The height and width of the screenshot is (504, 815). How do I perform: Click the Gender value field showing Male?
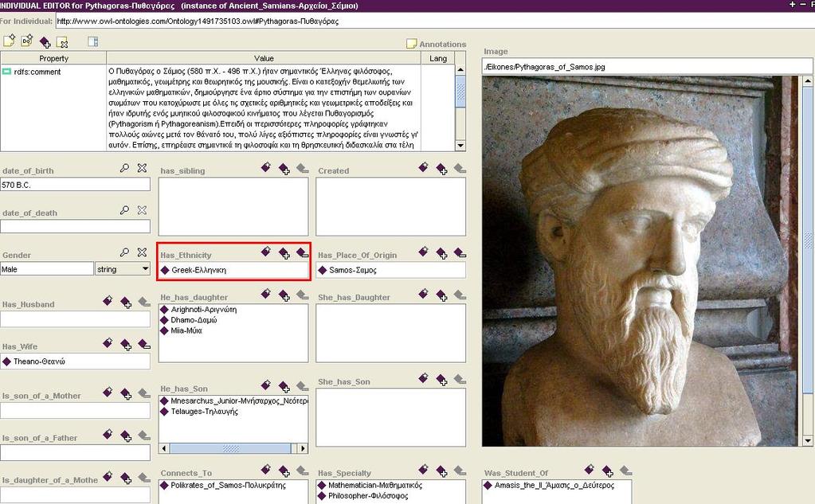pos(47,268)
